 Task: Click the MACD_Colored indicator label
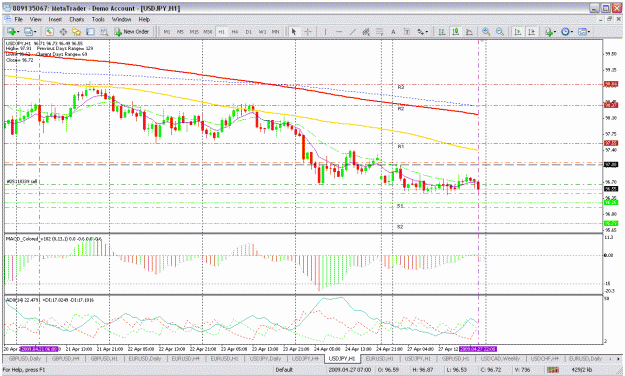click(x=54, y=239)
